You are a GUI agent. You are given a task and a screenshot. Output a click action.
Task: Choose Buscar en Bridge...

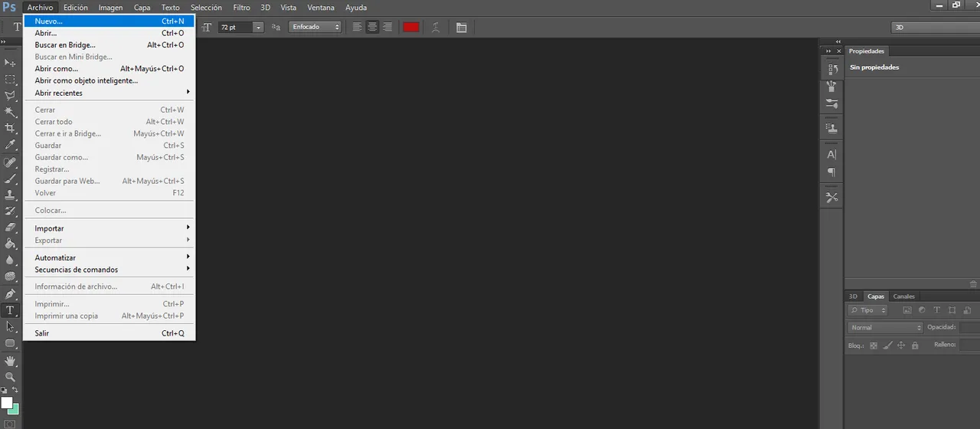[x=109, y=45]
